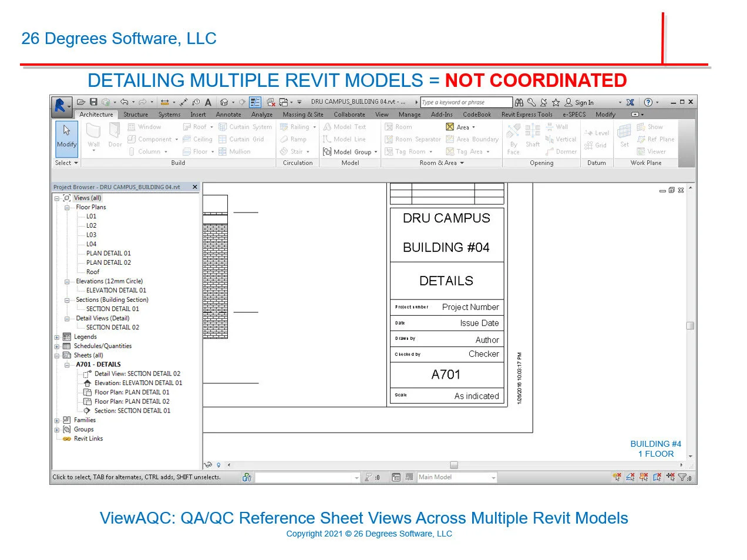Open the Default 3D View house icon
Screen dimensions: 747x560
[224, 102]
